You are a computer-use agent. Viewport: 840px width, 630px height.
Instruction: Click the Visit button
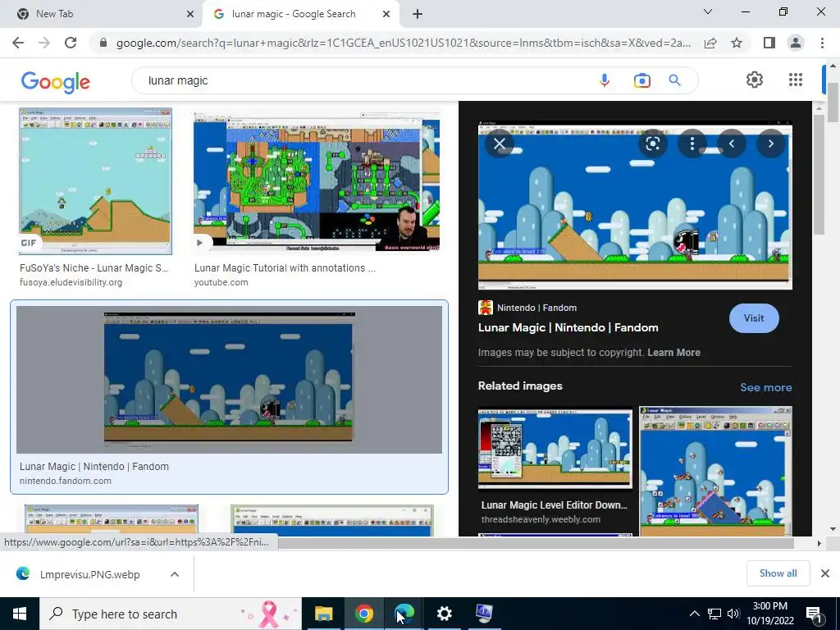pyautogui.click(x=754, y=318)
